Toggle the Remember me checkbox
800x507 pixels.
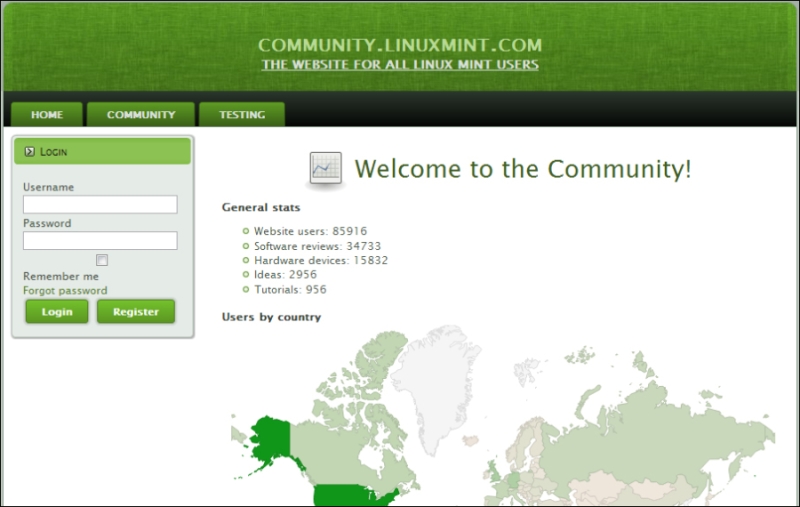[x=102, y=260]
